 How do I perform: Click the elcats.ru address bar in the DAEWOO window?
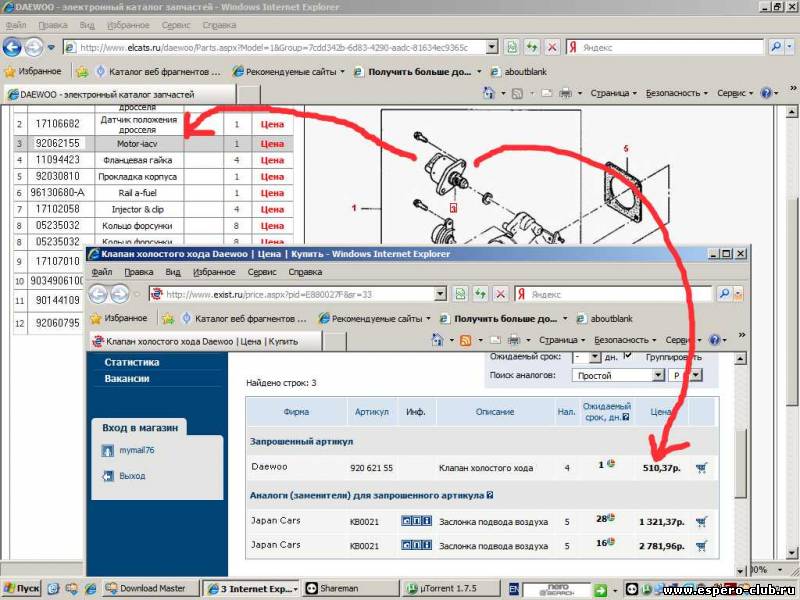point(280,47)
